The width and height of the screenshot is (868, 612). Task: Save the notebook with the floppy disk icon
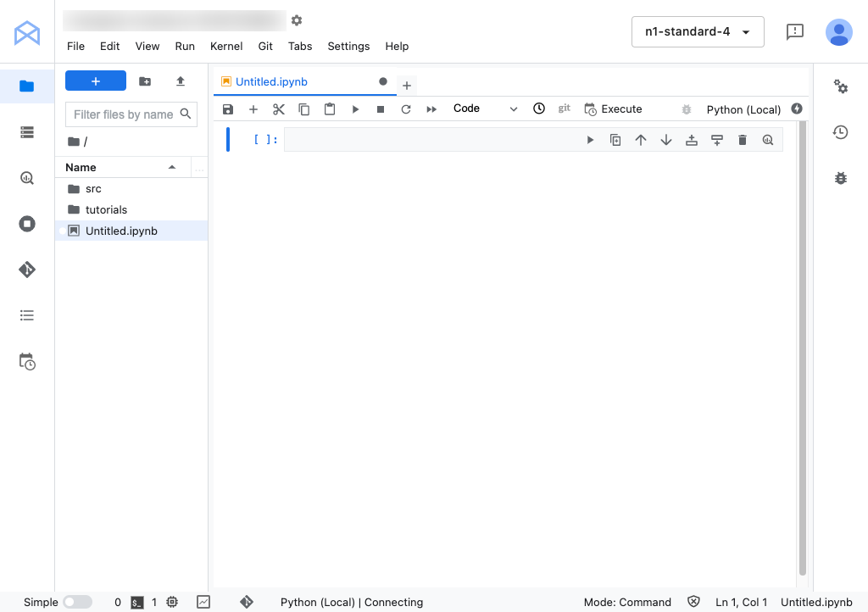tap(228, 109)
